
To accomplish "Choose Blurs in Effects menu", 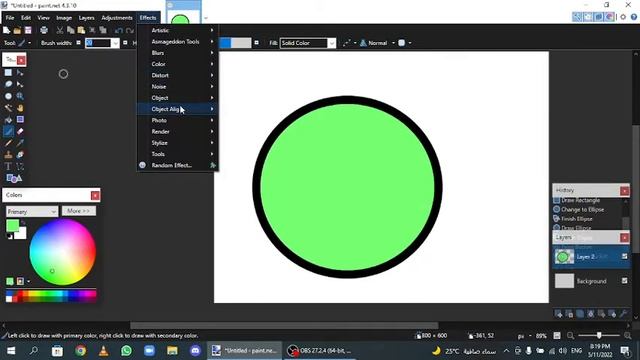I will tap(178, 53).
